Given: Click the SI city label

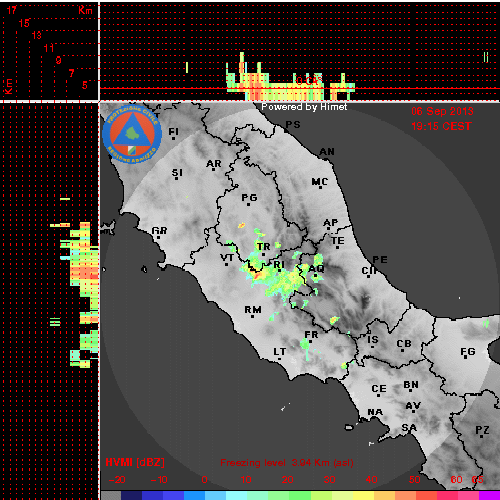Looking at the screenshot, I should click(x=177, y=173).
